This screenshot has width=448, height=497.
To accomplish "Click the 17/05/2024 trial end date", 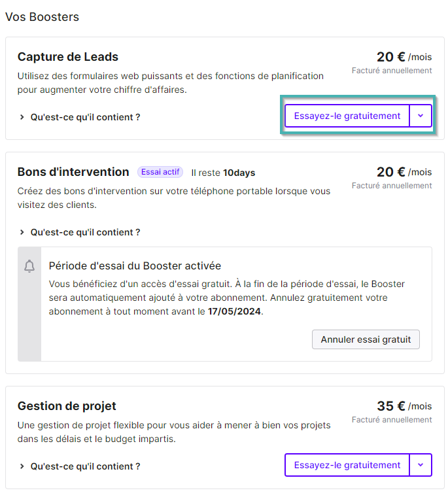I will tap(234, 311).
